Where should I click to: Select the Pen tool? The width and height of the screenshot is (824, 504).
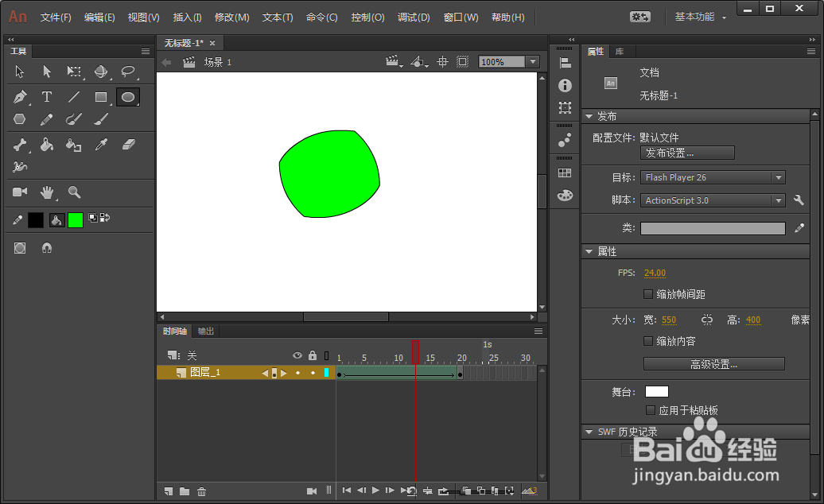(x=19, y=97)
